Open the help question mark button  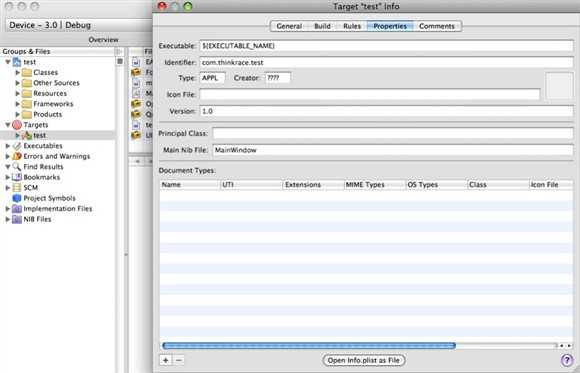567,360
